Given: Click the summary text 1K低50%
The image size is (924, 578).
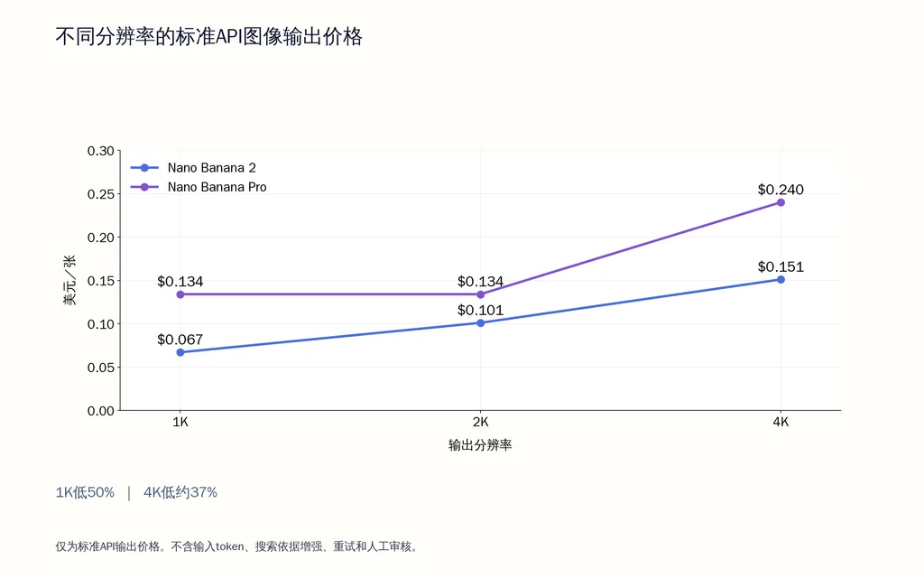Looking at the screenshot, I should click(x=85, y=492).
